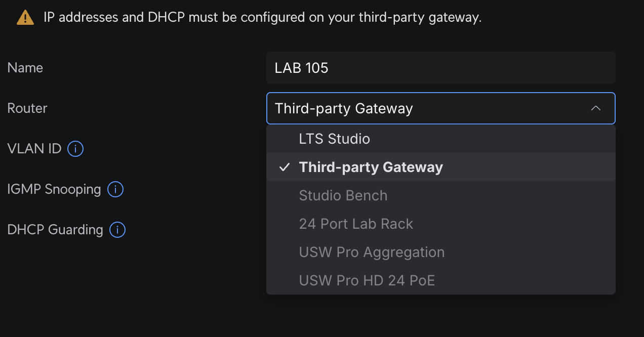This screenshot has width=644, height=337.
Task: Pick 24 Port Lab Rack in the list
Action: click(356, 224)
